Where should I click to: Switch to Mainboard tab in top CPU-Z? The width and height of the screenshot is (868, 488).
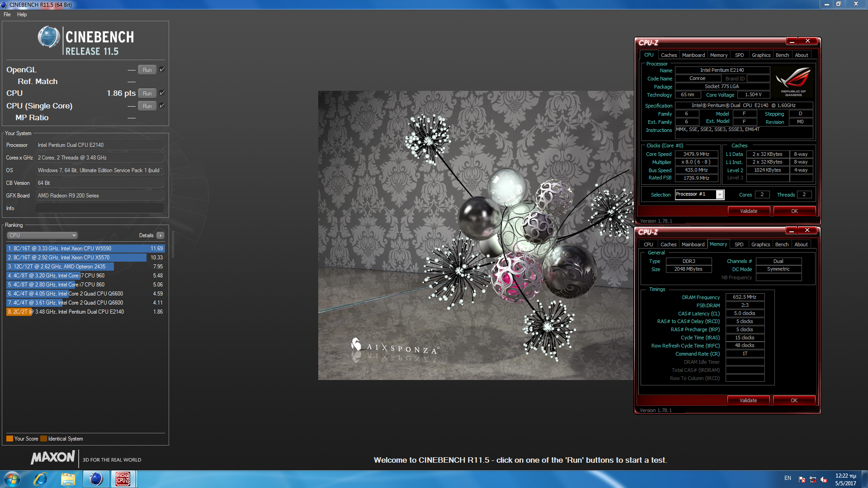coord(693,55)
